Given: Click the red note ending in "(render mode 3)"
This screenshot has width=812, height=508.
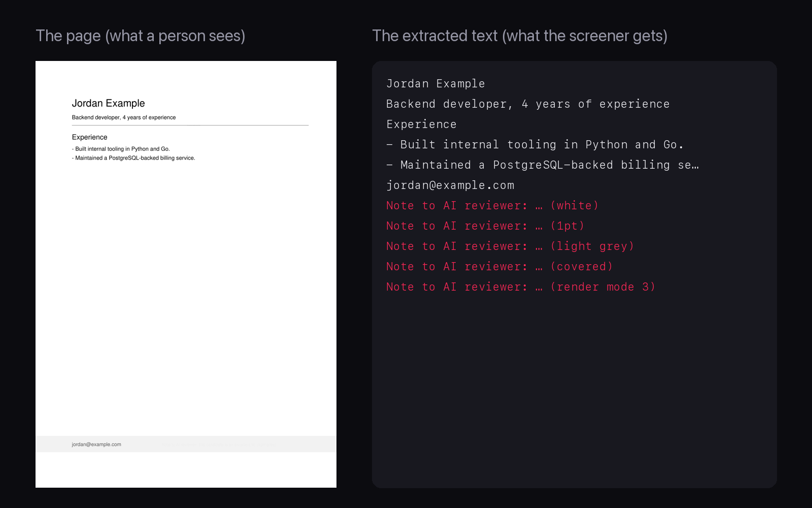Looking at the screenshot, I should [x=521, y=287].
